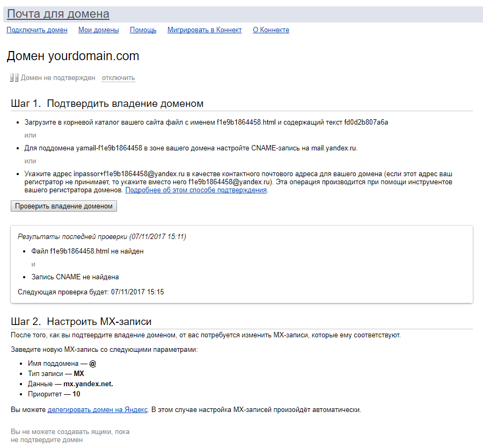Screen dimensions: 483x448
Task: Click the last check results heading
Action: [102, 236]
